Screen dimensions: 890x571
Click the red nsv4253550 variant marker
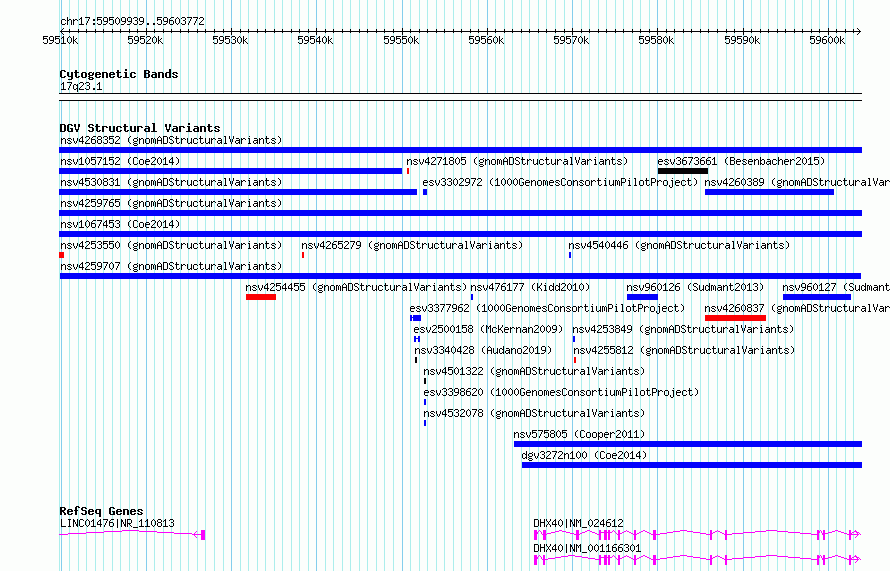[61, 255]
